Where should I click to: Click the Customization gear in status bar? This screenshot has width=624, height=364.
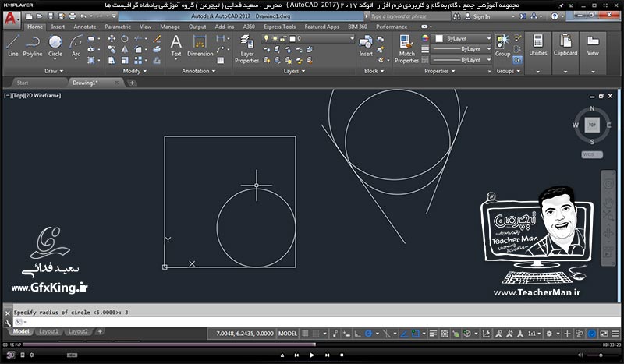tap(549, 334)
